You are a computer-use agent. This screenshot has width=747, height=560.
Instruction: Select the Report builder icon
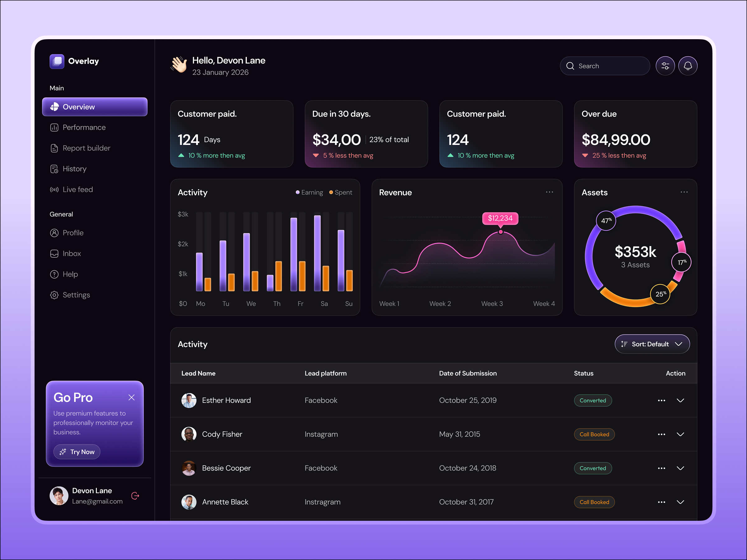pyautogui.click(x=54, y=148)
